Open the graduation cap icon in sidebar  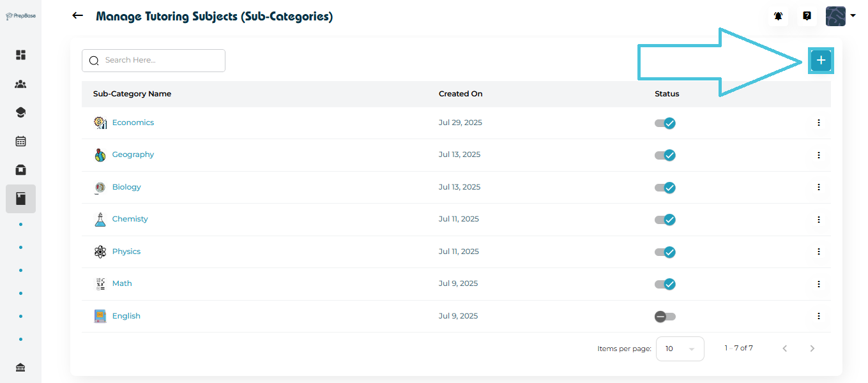pos(20,113)
